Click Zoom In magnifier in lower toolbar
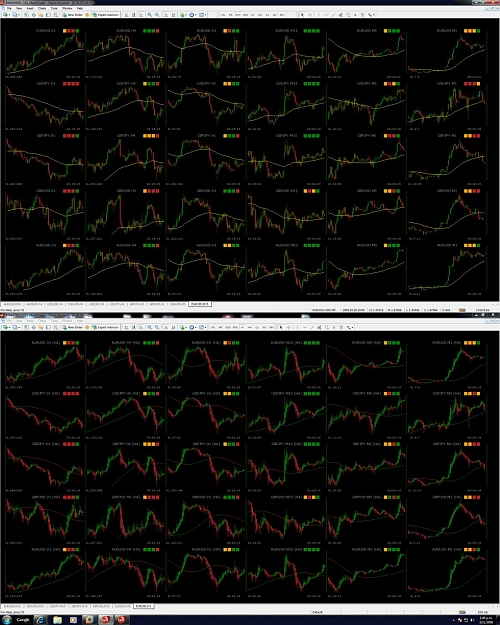Viewport: 500px width, 625px height. [150, 327]
